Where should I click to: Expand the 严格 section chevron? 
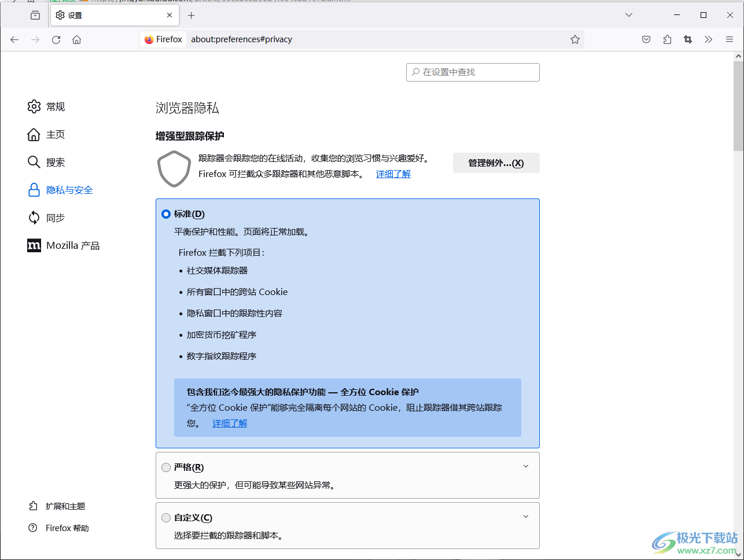526,466
